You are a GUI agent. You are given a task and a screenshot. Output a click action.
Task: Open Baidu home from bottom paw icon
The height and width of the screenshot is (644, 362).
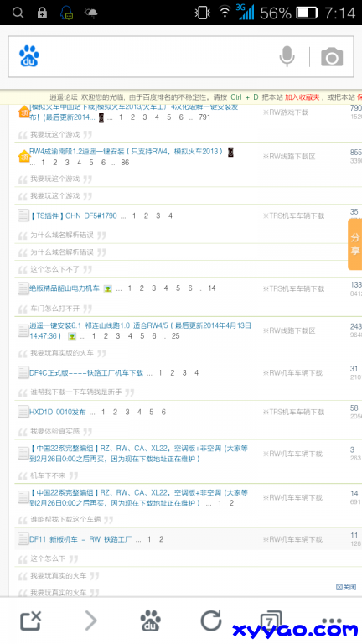click(151, 621)
